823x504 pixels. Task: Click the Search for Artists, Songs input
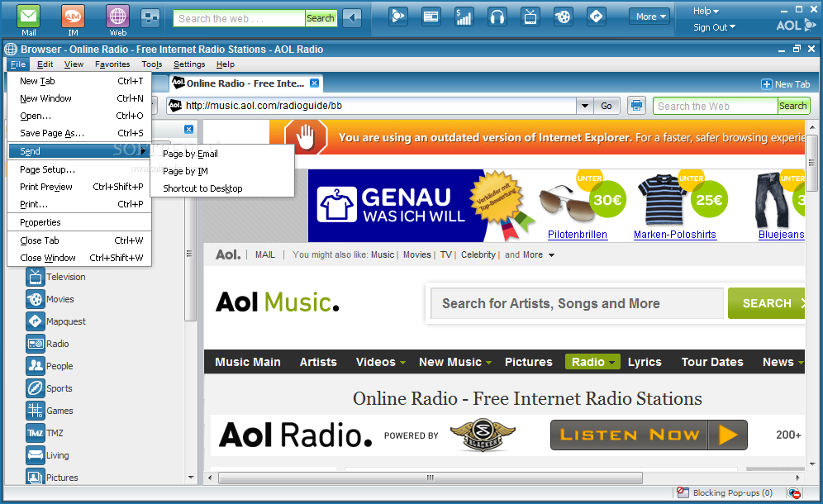coord(576,303)
